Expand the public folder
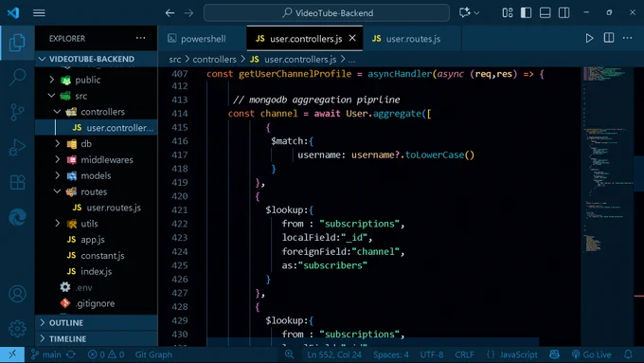This screenshot has height=363, width=644. point(52,80)
